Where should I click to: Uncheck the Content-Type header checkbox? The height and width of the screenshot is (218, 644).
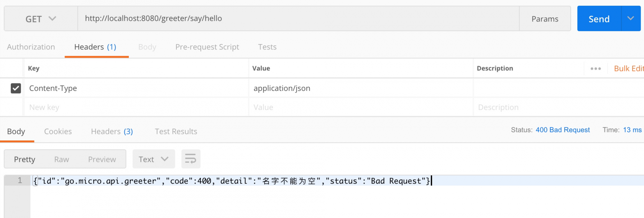coord(16,88)
